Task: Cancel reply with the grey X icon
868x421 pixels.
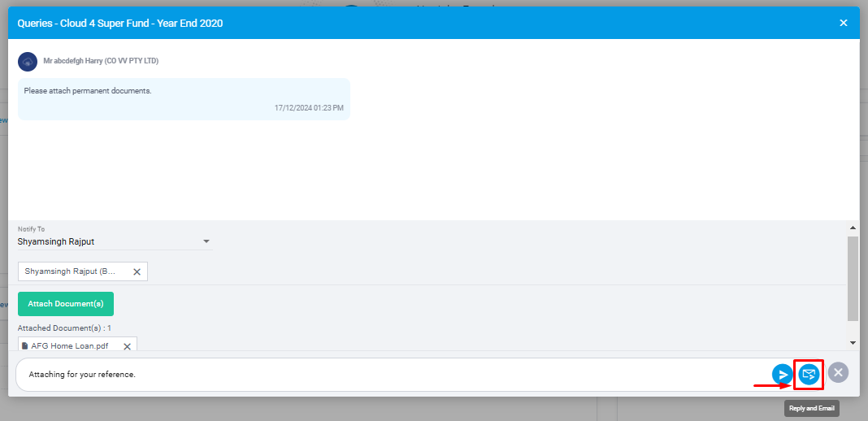Action: (838, 373)
